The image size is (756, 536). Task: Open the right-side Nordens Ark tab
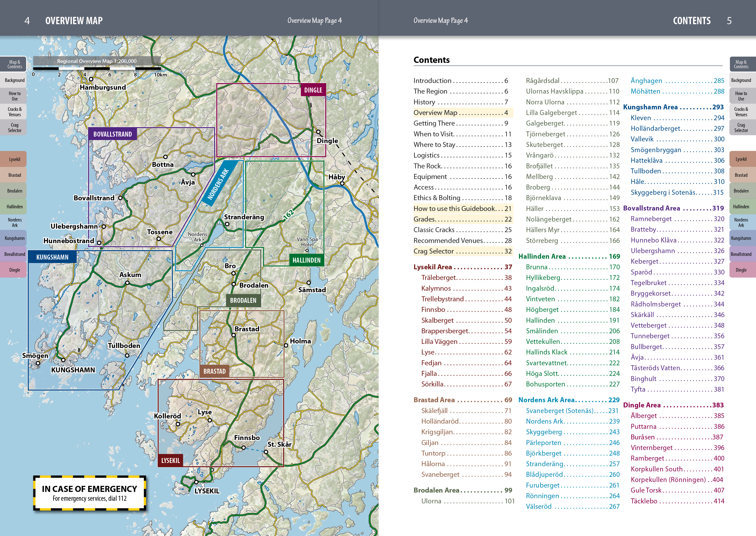click(741, 222)
